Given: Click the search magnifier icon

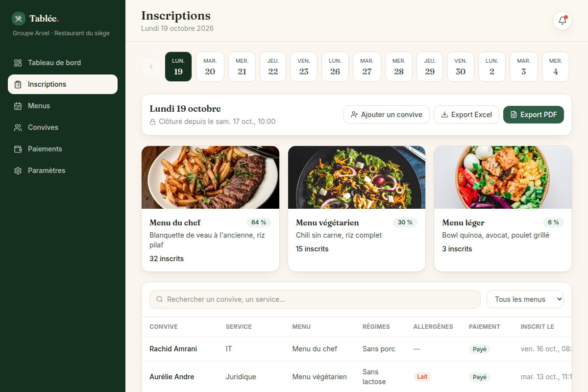Looking at the screenshot, I should 159,299.
